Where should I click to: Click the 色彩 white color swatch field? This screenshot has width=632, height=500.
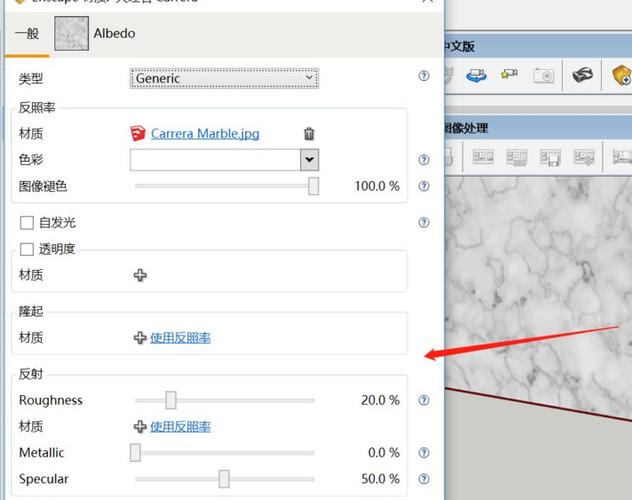point(215,160)
